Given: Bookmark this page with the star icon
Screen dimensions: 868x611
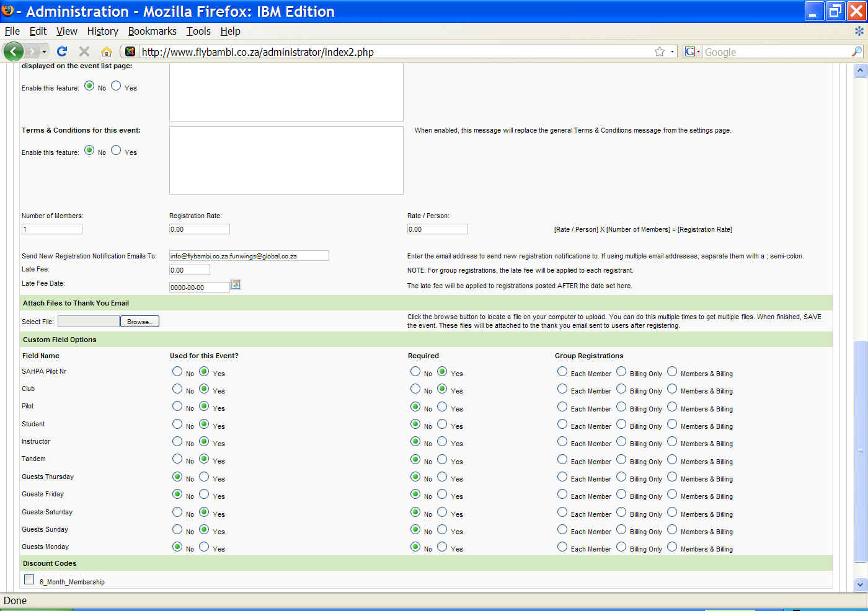Looking at the screenshot, I should [x=660, y=51].
